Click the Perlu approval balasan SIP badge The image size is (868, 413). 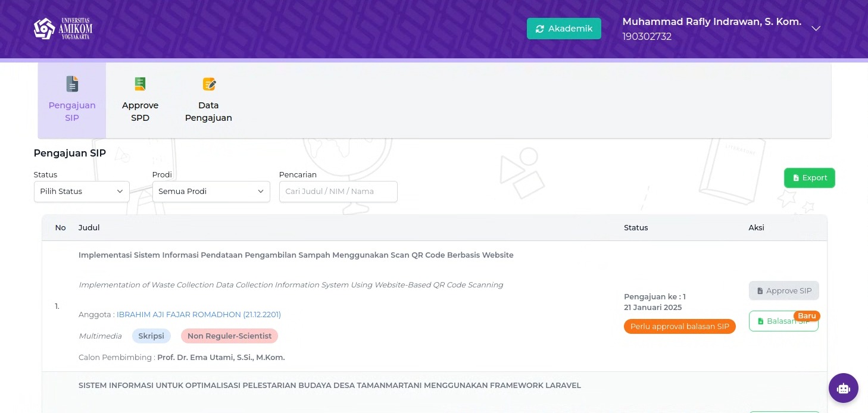(679, 326)
